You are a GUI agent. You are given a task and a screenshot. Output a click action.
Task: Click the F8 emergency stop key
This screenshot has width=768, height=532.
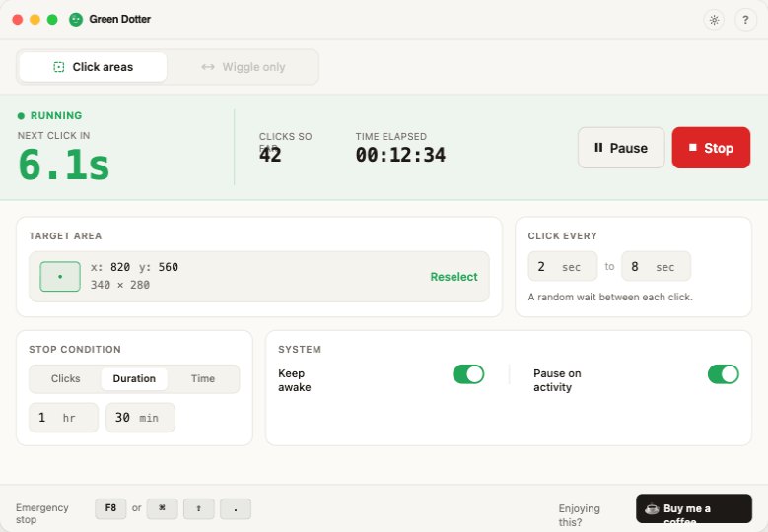tap(110, 508)
